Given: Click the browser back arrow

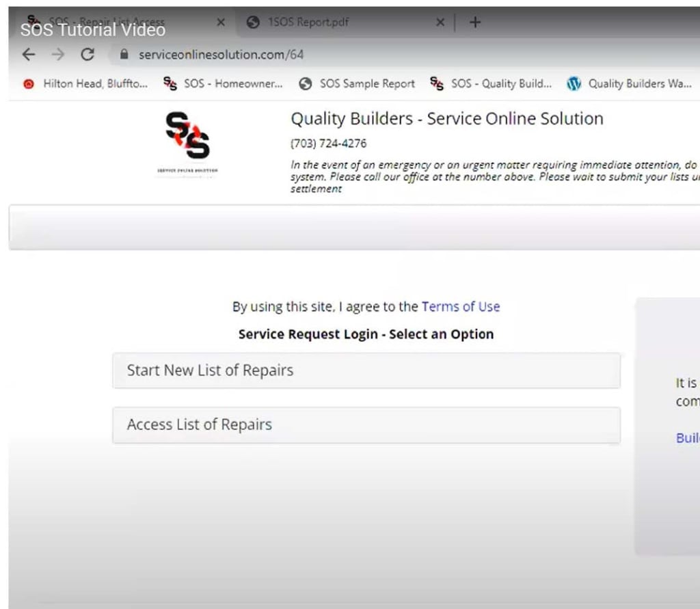Looking at the screenshot, I should point(28,55).
